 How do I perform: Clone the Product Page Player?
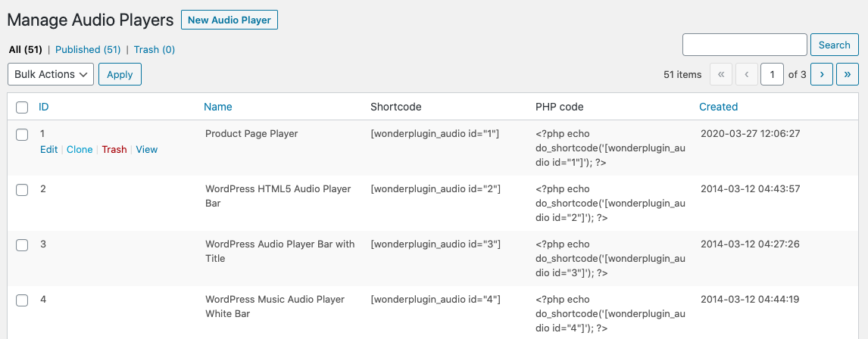(80, 150)
